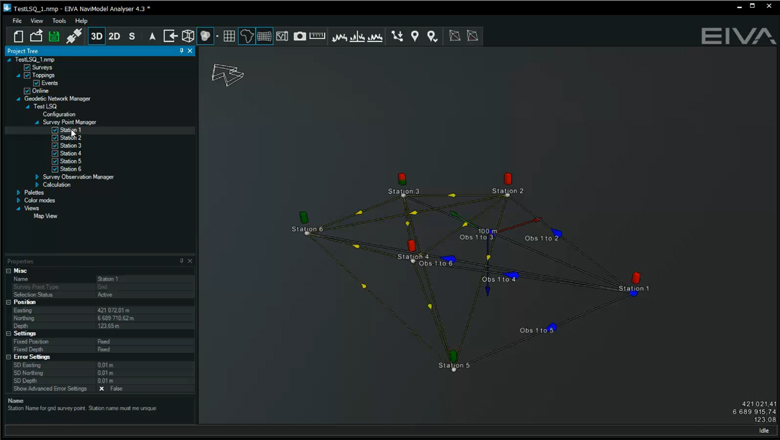Viewport: 780px width, 440px height.
Task: Click the green Save icon
Action: 54,36
